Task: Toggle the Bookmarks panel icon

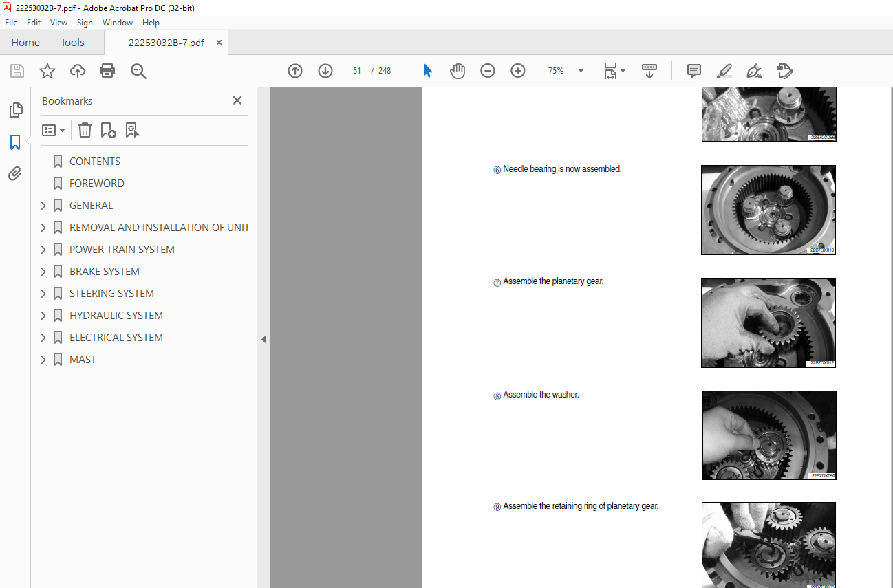Action: tap(15, 142)
